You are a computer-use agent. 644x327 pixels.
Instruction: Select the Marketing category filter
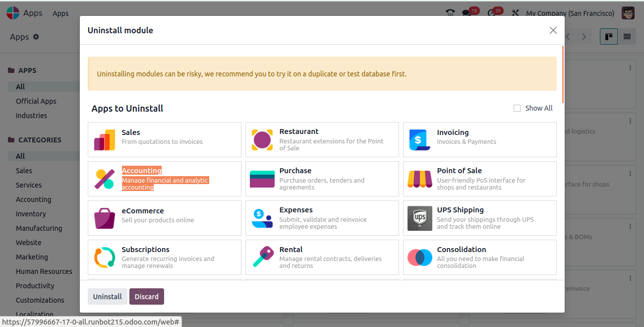pyautogui.click(x=32, y=257)
